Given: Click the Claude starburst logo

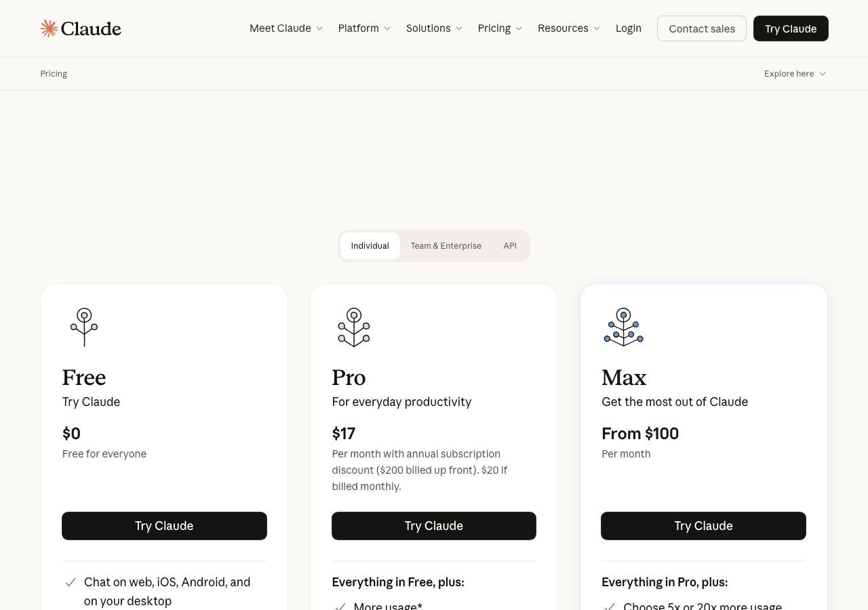Looking at the screenshot, I should click(x=49, y=28).
